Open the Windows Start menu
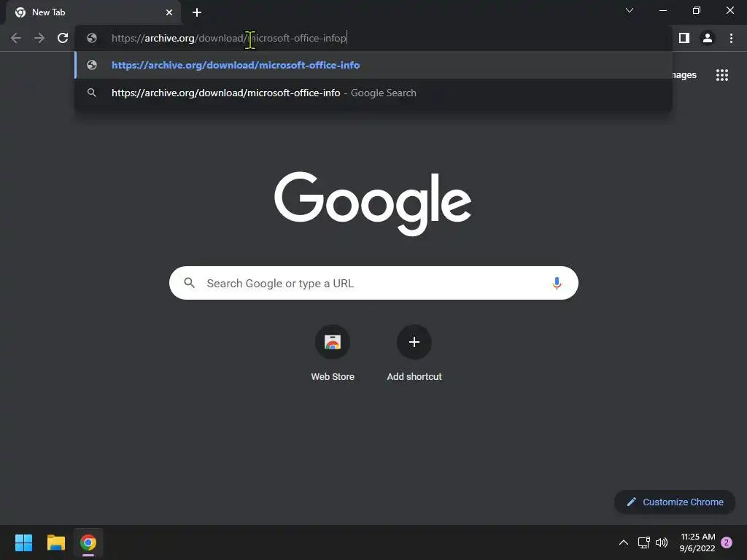The width and height of the screenshot is (747, 560). pyautogui.click(x=23, y=542)
